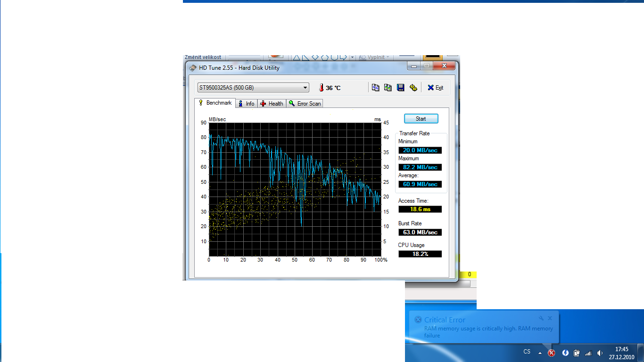Image resolution: width=644 pixels, height=362 pixels.
Task: Show hidden tray icons arrow
Action: click(x=540, y=353)
